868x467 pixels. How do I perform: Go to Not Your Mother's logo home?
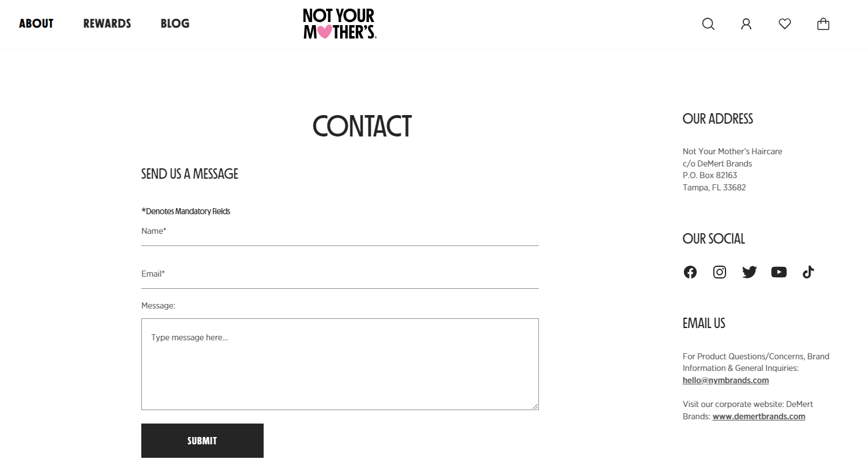pyautogui.click(x=339, y=24)
